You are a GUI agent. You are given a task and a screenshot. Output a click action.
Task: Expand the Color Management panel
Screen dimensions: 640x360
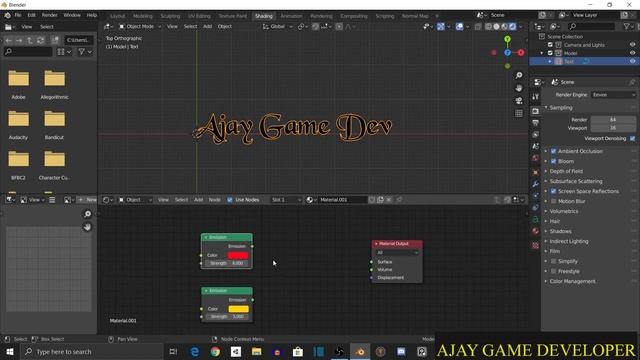tap(572, 281)
